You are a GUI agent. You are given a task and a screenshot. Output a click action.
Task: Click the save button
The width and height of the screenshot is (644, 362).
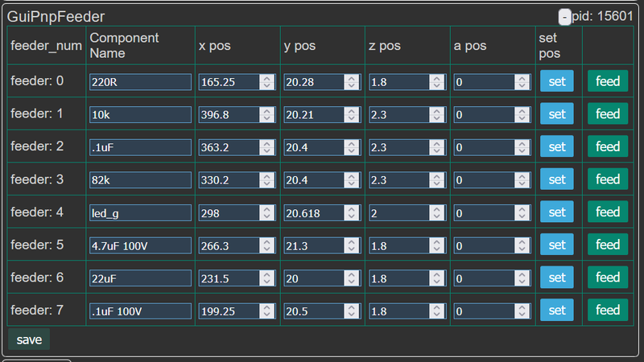click(29, 339)
